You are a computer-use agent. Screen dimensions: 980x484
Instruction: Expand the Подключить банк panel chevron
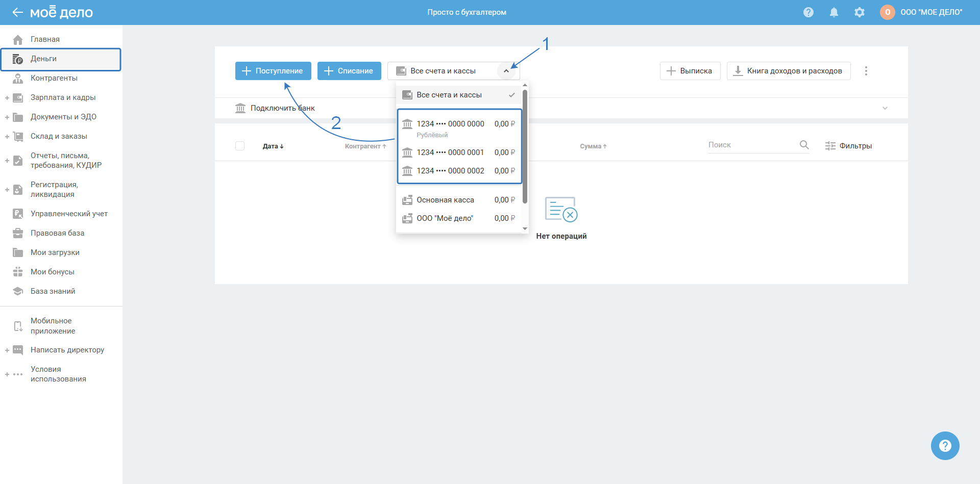885,108
